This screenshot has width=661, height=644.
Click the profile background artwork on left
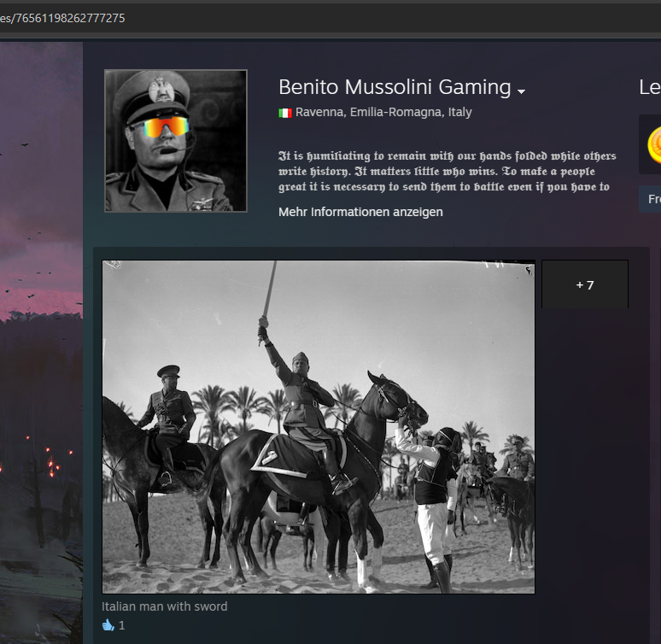(41, 342)
